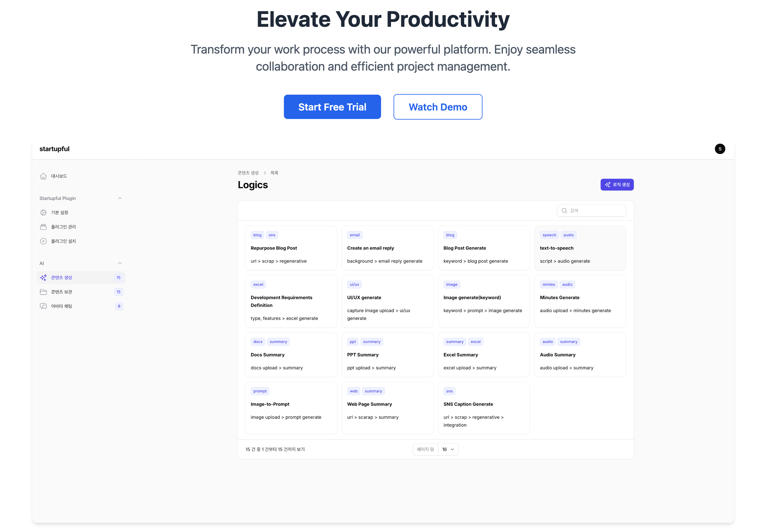Click the plus-circle icon for 플러그인 설치
This screenshot has width=767, height=532.
tap(43, 241)
